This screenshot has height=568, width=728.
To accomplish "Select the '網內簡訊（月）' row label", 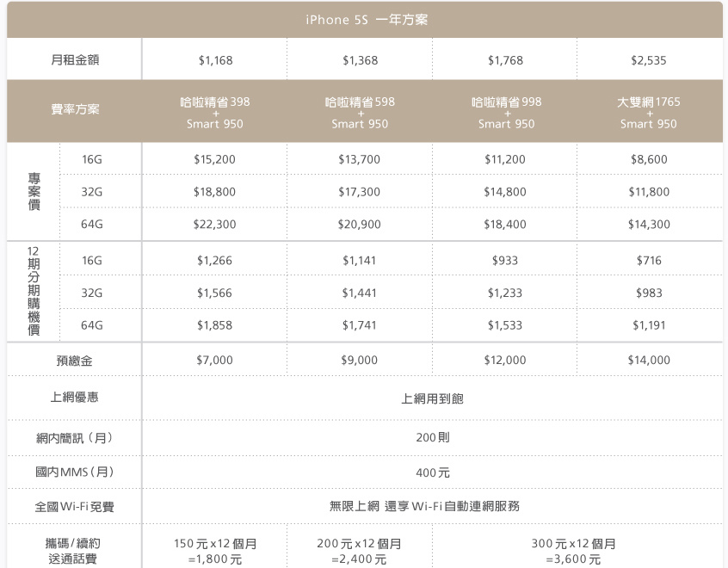I will pos(74,438).
